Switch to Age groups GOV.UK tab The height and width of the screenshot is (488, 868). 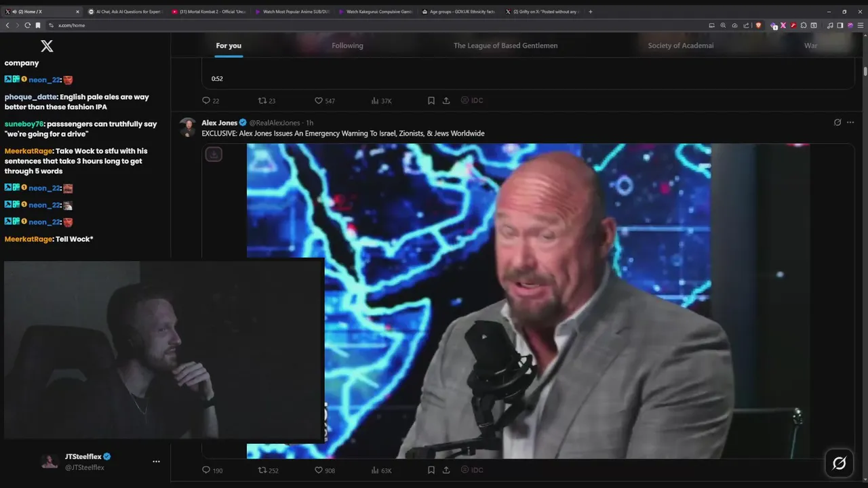[458, 12]
